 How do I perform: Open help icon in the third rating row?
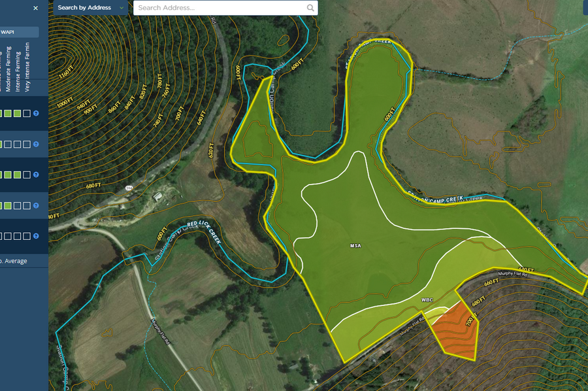tap(36, 175)
